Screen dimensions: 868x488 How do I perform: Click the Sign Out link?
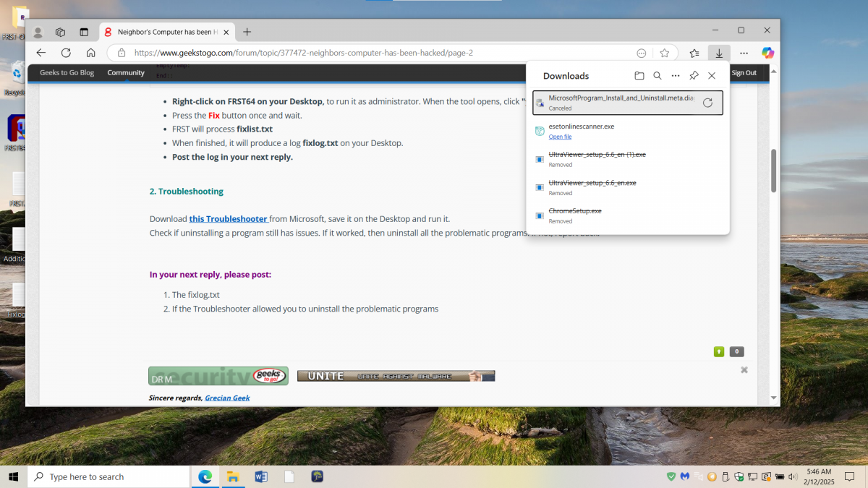tap(744, 73)
